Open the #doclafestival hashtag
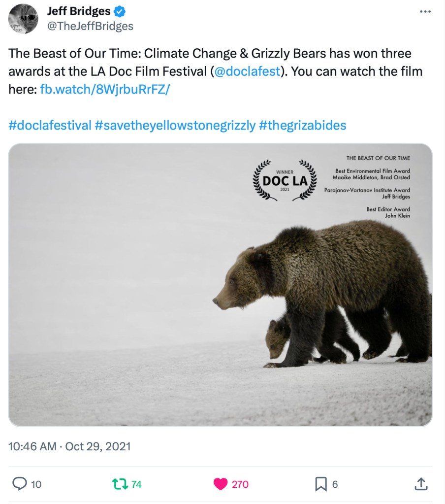445x504 pixels. [x=50, y=125]
